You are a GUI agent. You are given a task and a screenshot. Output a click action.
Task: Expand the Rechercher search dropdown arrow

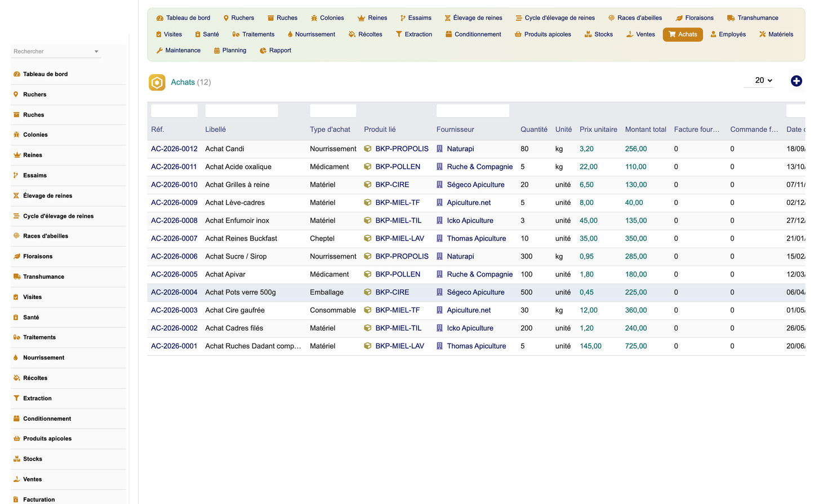(96, 52)
